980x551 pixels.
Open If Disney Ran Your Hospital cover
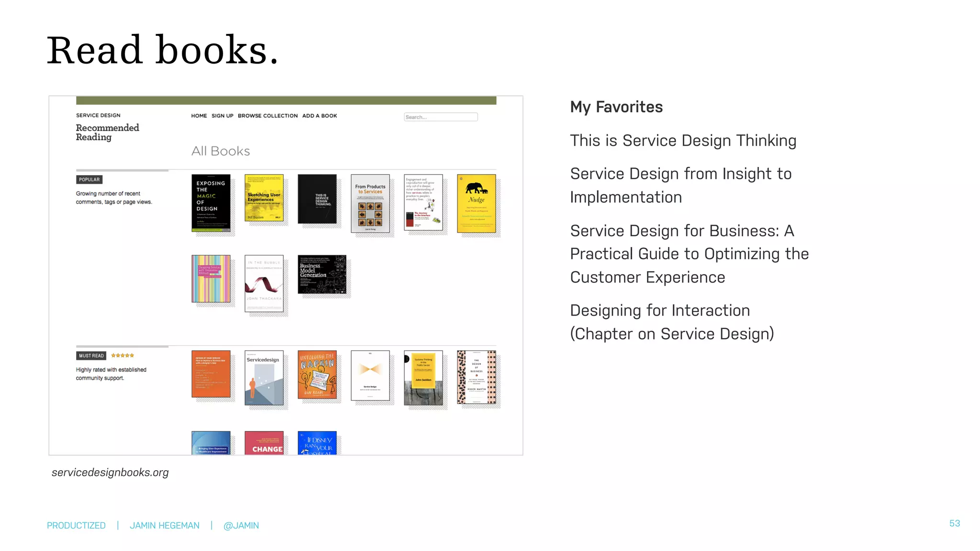tap(317, 443)
